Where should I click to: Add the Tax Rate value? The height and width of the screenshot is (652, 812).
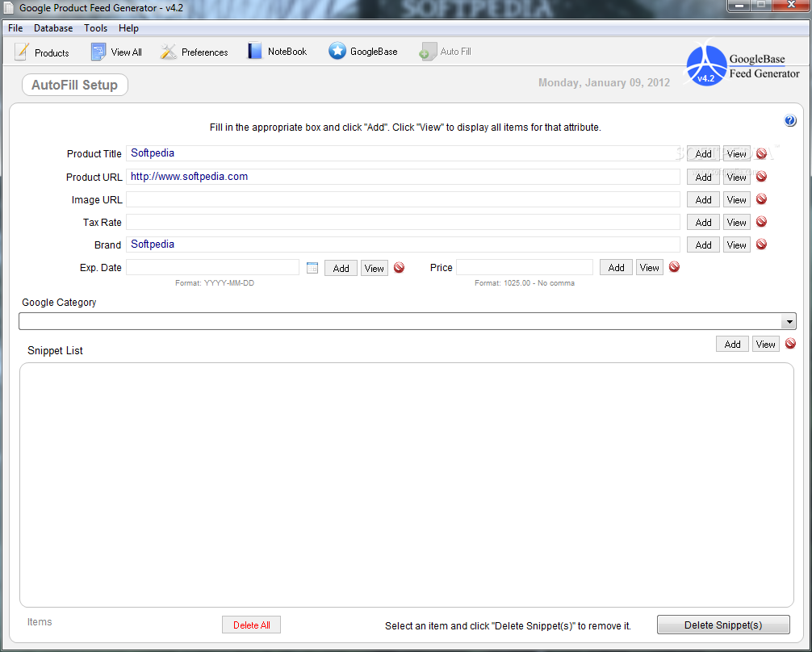pyautogui.click(x=703, y=222)
